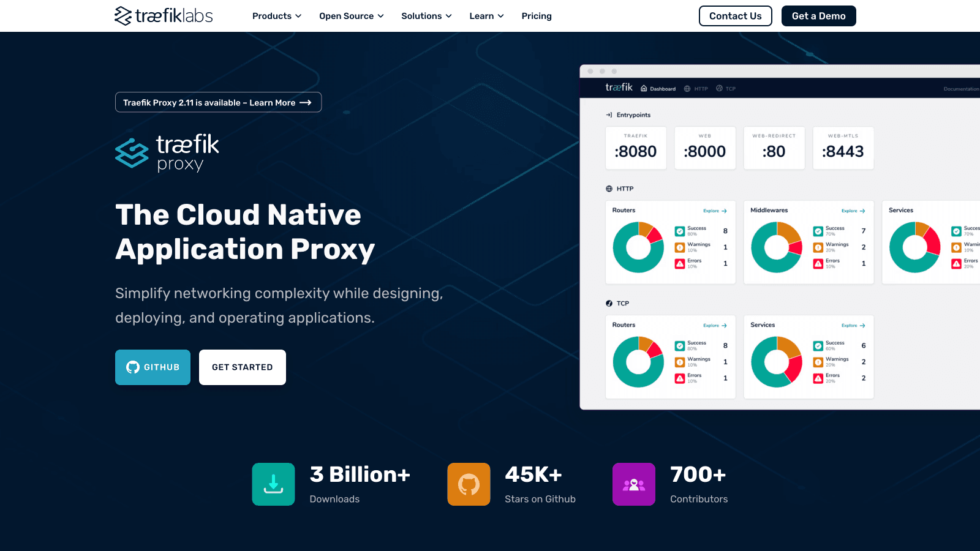Viewport: 980px width, 551px height.
Task: Open the Open Source dropdown
Action: pos(351,16)
